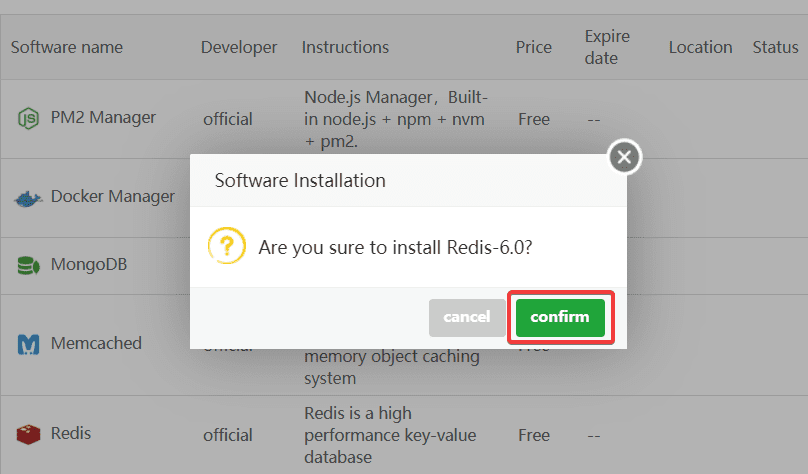
Task: Open the Redis software entry
Action: 70,433
